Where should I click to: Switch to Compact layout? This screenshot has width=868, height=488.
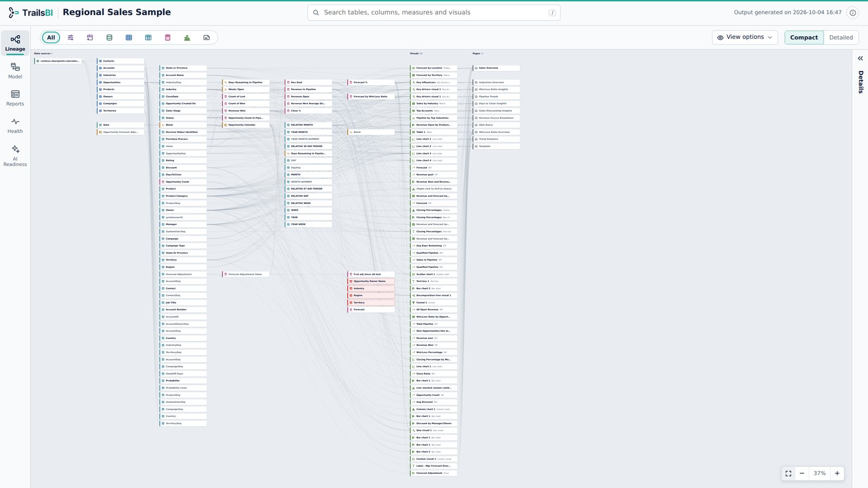click(804, 37)
